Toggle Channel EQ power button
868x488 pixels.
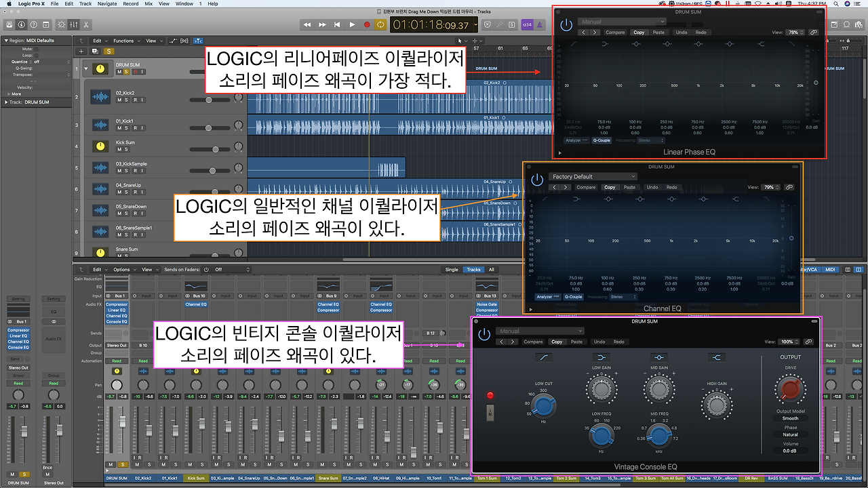coord(537,180)
